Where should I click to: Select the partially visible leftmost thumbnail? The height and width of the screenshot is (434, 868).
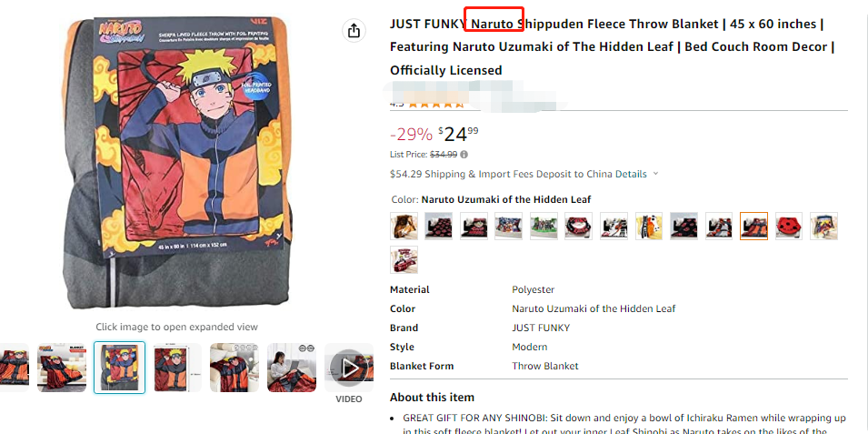point(13,368)
